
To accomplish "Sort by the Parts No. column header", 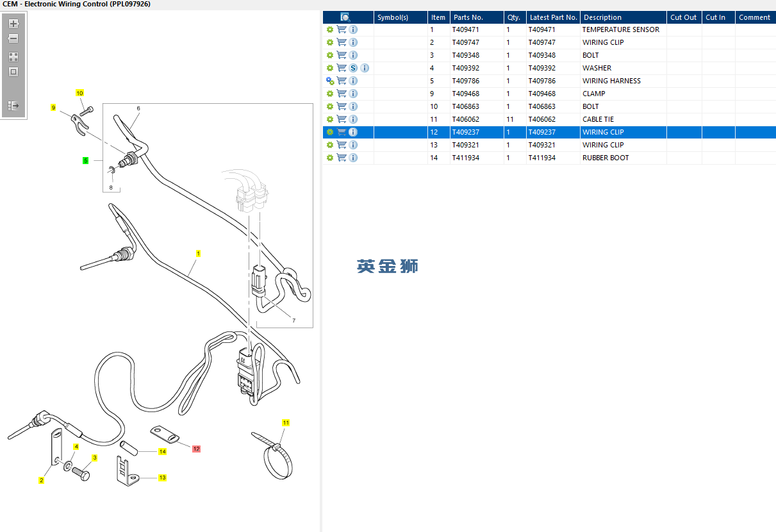I will click(x=468, y=17).
